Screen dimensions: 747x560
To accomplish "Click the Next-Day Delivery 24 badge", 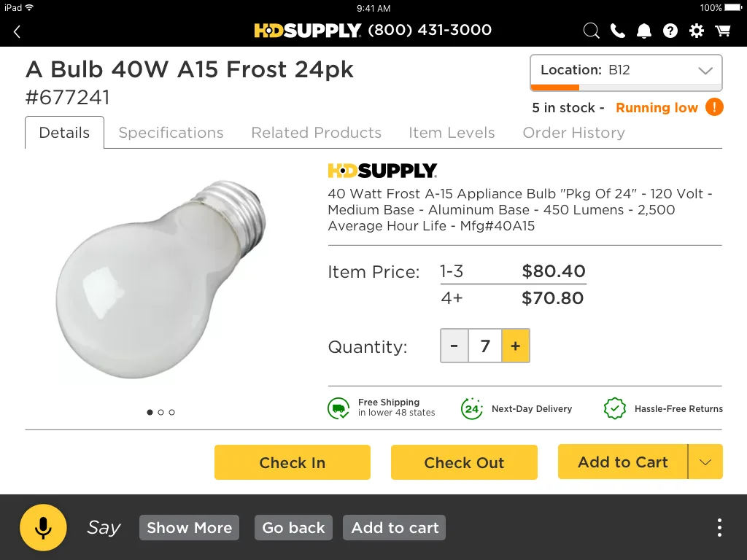I will click(x=472, y=408).
